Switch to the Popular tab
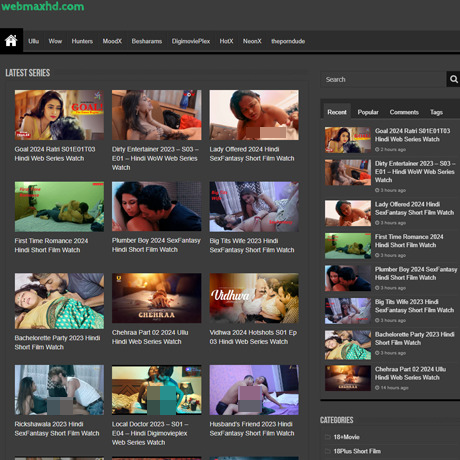This screenshot has width=460, height=460. (x=368, y=112)
